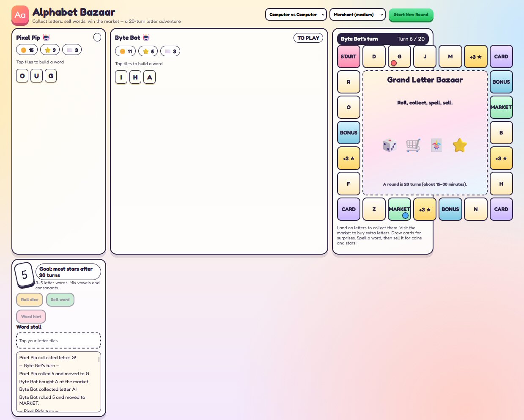Click the R board square
524x420 pixels.
(348, 82)
